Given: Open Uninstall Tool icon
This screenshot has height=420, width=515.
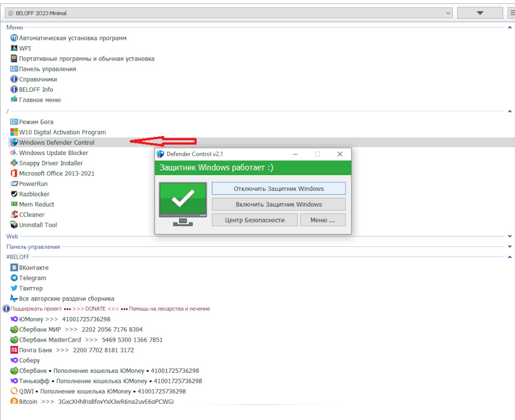Looking at the screenshot, I should (14, 225).
